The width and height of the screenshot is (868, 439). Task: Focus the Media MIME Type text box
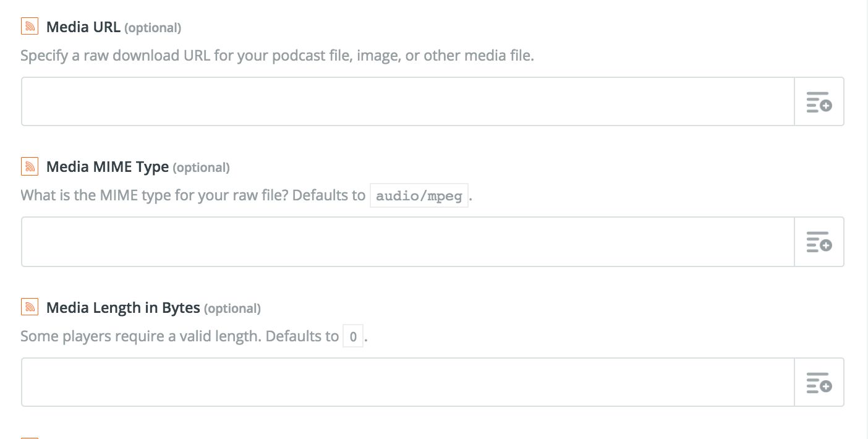click(x=408, y=242)
